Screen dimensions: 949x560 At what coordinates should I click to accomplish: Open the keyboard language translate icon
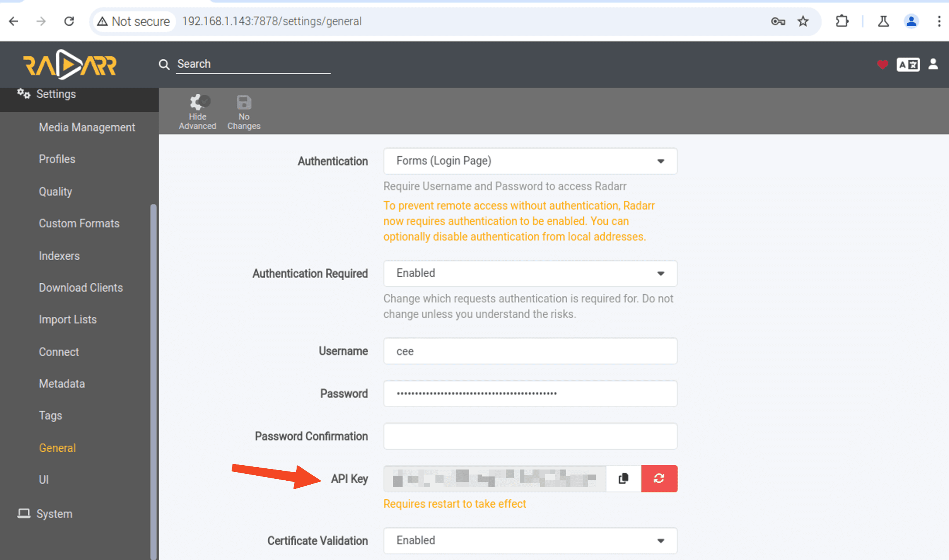point(908,64)
